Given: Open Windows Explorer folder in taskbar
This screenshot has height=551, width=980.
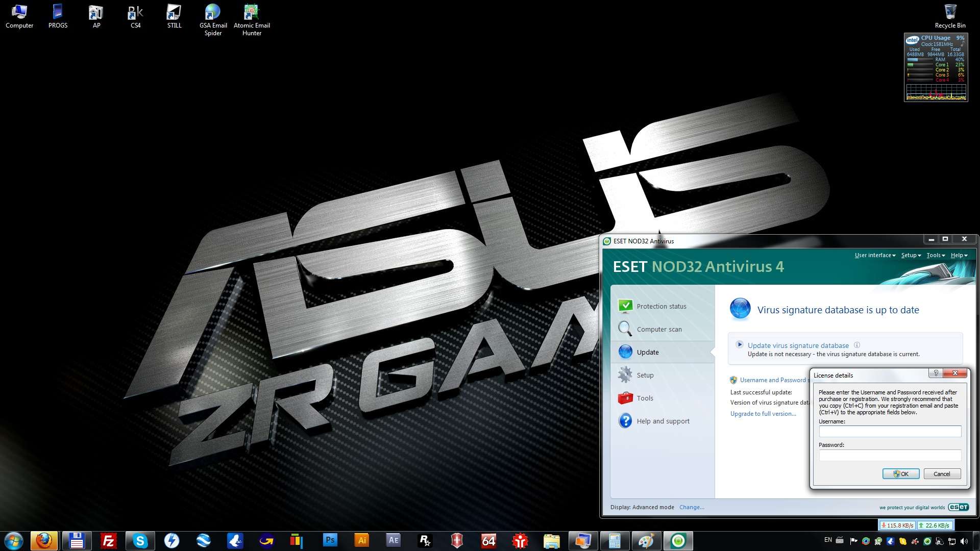Looking at the screenshot, I should pyautogui.click(x=551, y=541).
